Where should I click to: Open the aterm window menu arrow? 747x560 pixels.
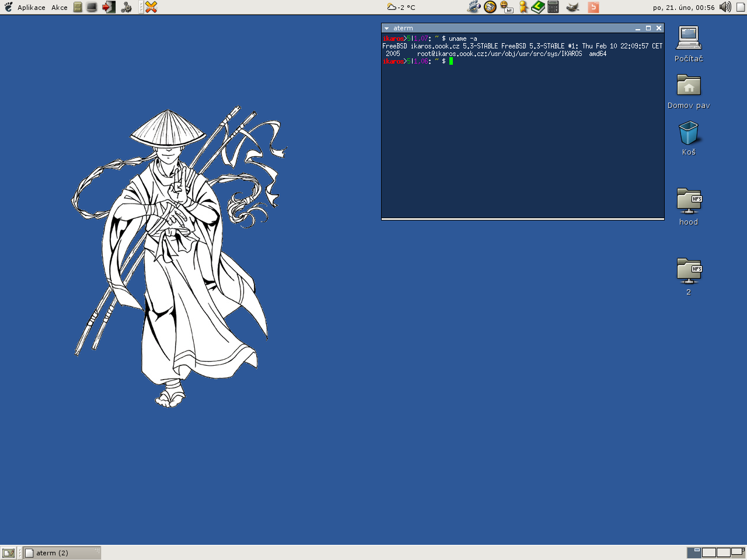(386, 28)
